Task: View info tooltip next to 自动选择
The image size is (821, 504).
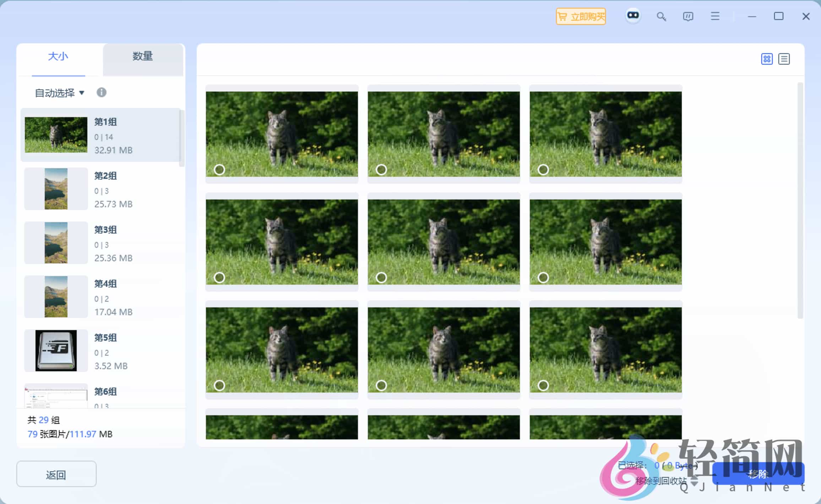Action: point(102,93)
